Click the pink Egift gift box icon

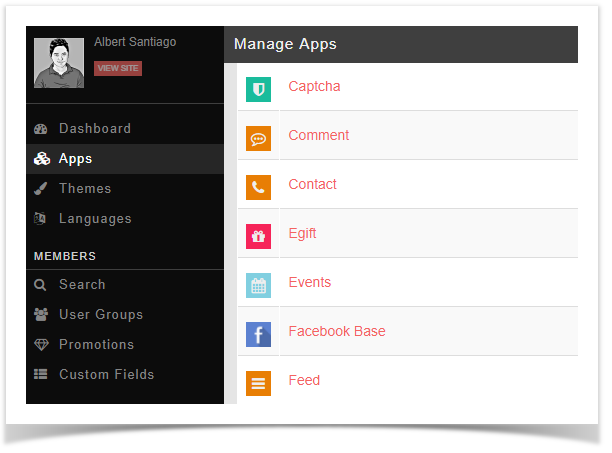(x=258, y=236)
